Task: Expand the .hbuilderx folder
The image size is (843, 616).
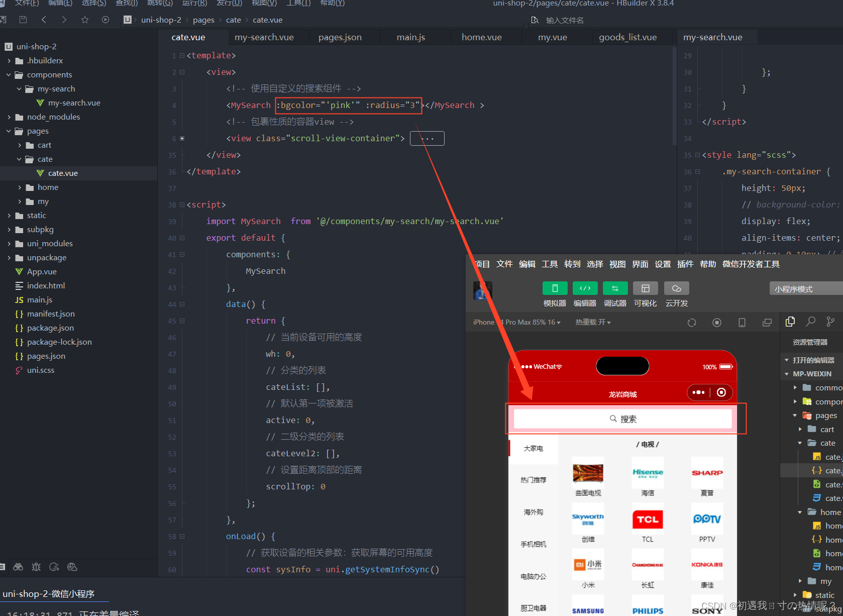Action: [x=9, y=61]
